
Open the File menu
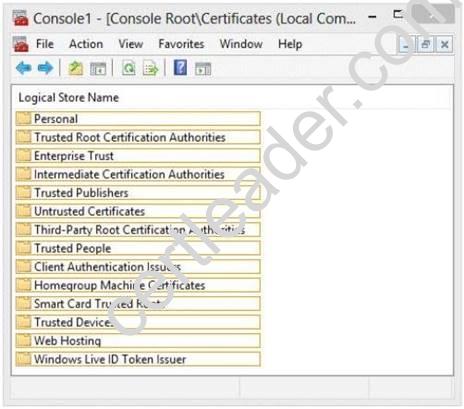pos(45,44)
